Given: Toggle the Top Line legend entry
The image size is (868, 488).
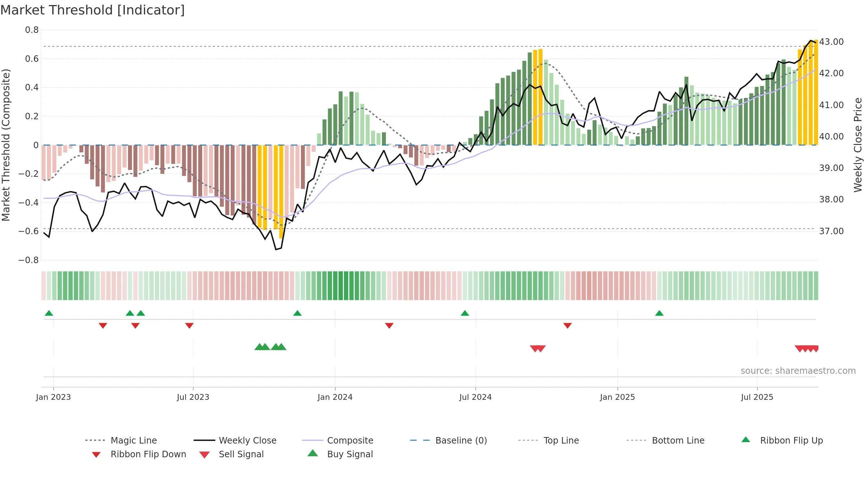Looking at the screenshot, I should coord(548,440).
